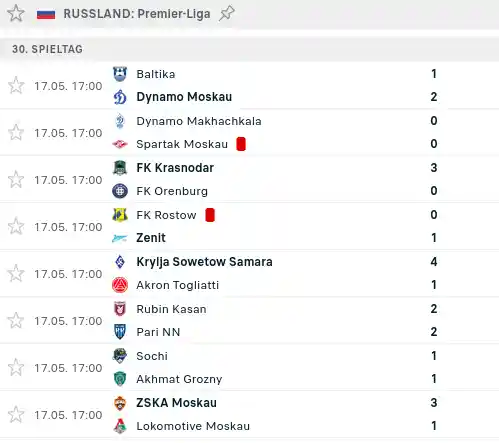Open the RUSSLAND: Premier-Liga league page
Screen dimensions: 499x443
[137, 14]
